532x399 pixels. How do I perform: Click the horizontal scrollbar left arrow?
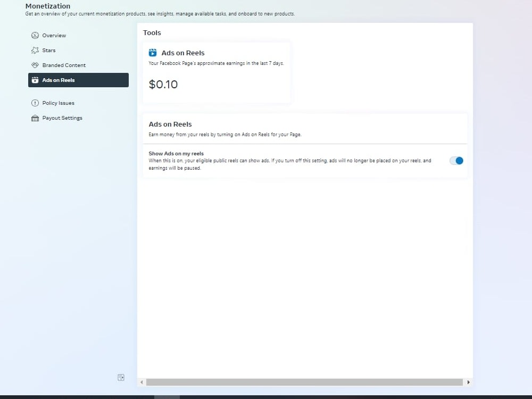tap(142, 383)
